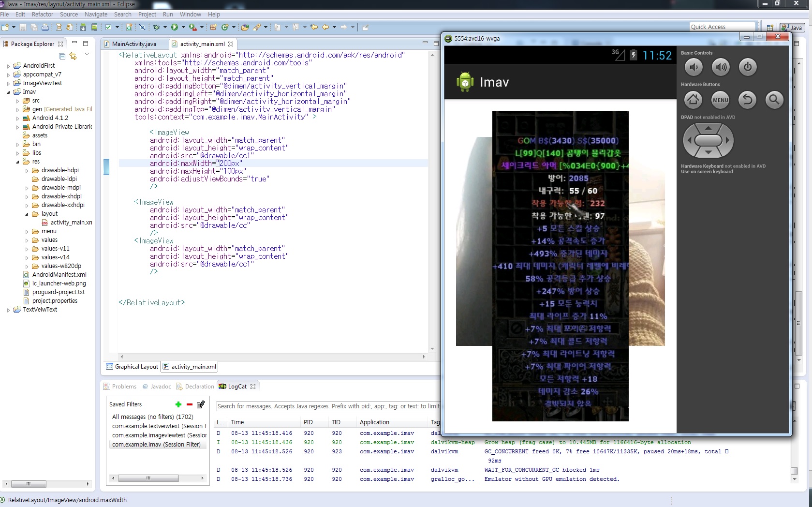Click the Run external tools icon
The image size is (812, 507).
point(192,27)
